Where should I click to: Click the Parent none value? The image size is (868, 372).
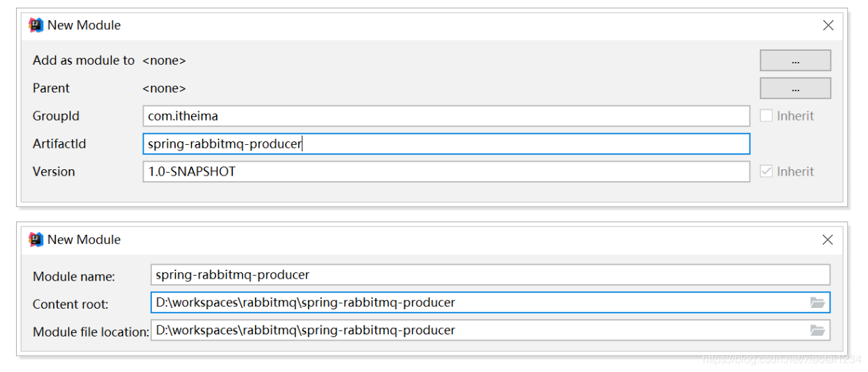(x=164, y=88)
